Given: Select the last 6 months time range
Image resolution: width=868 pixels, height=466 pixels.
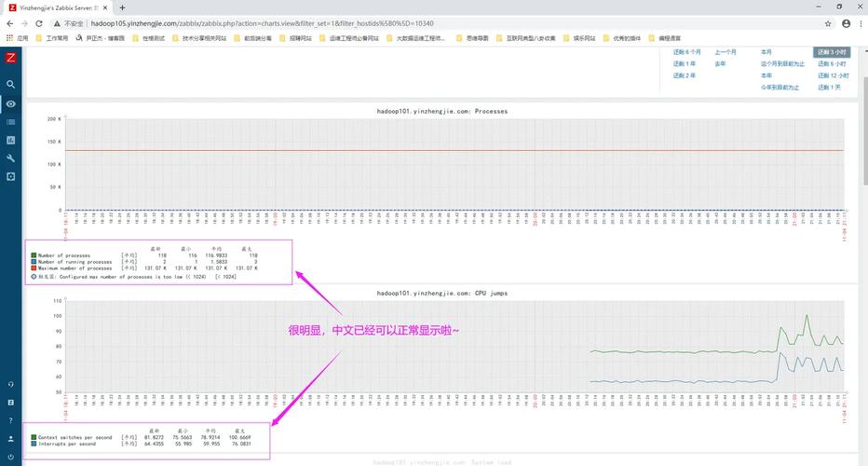Looking at the screenshot, I should [x=687, y=52].
